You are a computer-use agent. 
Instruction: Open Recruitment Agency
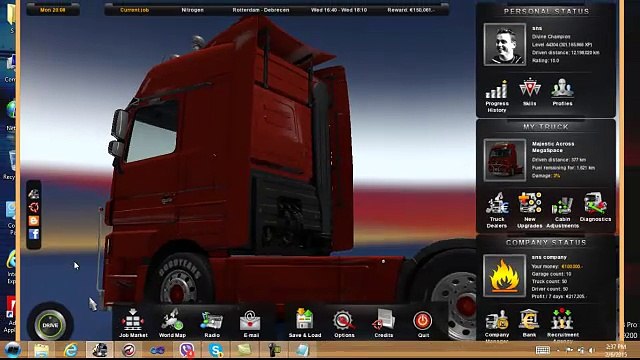(562, 324)
